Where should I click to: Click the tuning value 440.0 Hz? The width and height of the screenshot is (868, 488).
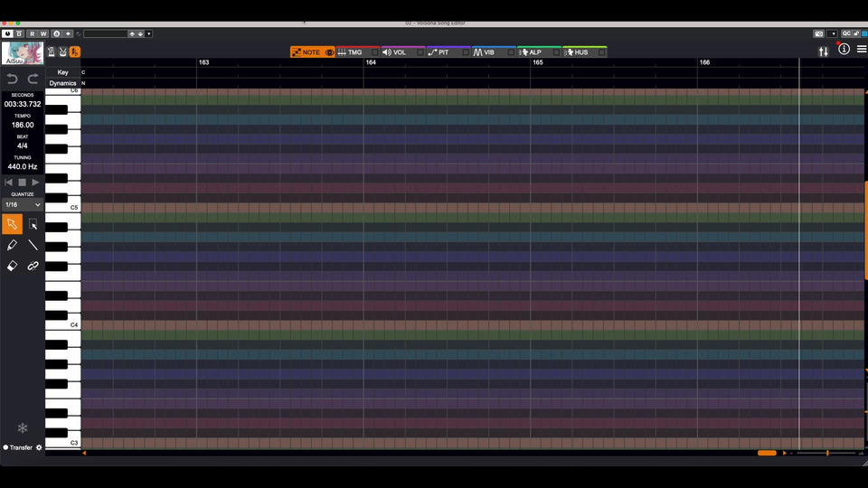(x=22, y=166)
